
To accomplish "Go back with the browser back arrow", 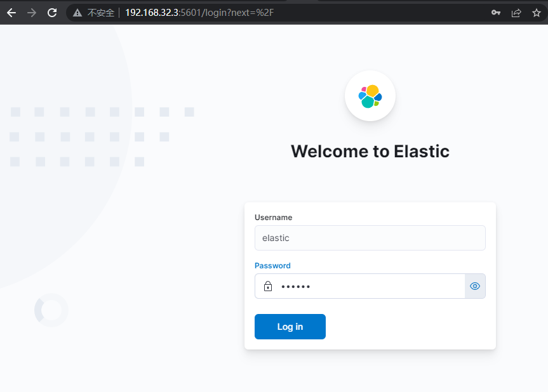I will pyautogui.click(x=11, y=13).
